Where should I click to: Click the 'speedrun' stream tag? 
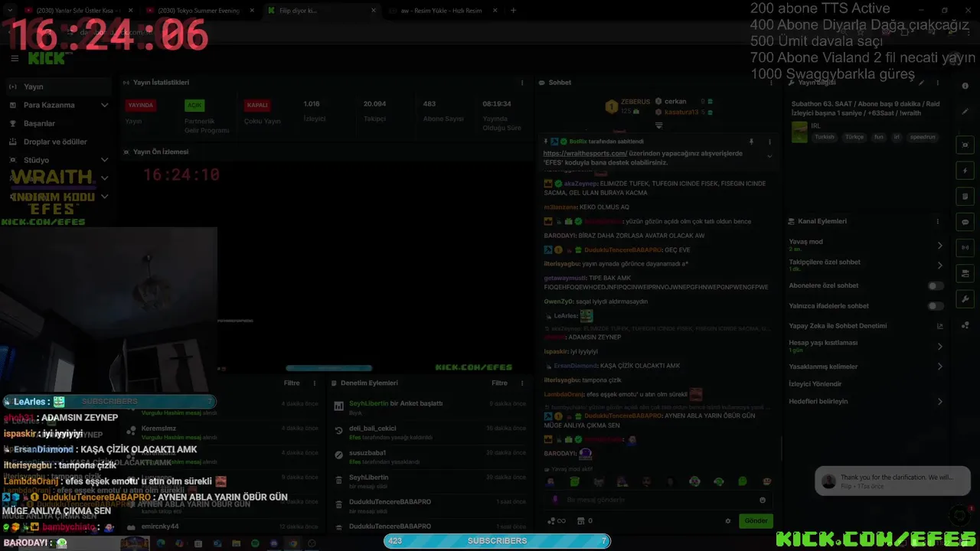(923, 137)
